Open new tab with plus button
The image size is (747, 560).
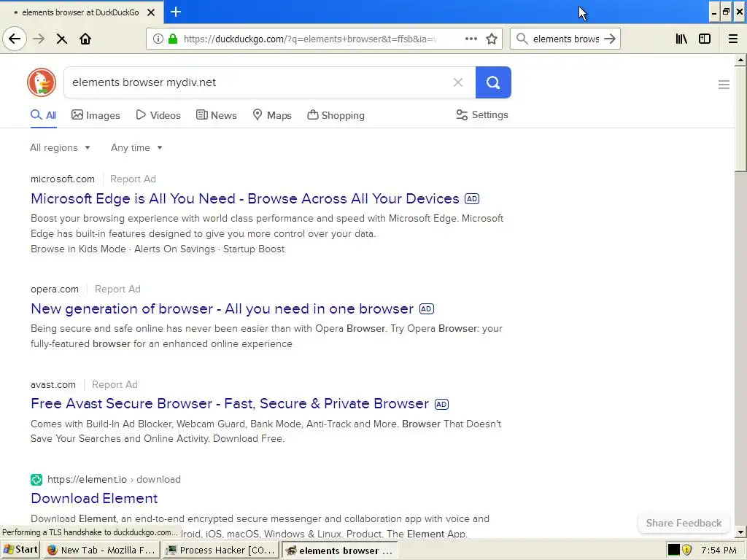176,12
